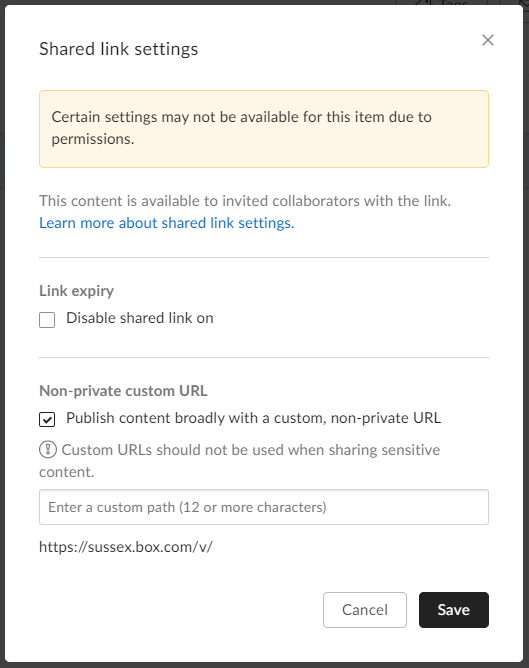Close the Shared link settings dialog
529x668 pixels.
point(488,40)
